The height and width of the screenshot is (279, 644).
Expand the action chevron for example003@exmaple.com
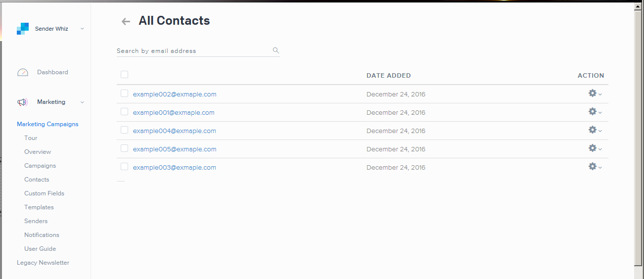point(600,168)
